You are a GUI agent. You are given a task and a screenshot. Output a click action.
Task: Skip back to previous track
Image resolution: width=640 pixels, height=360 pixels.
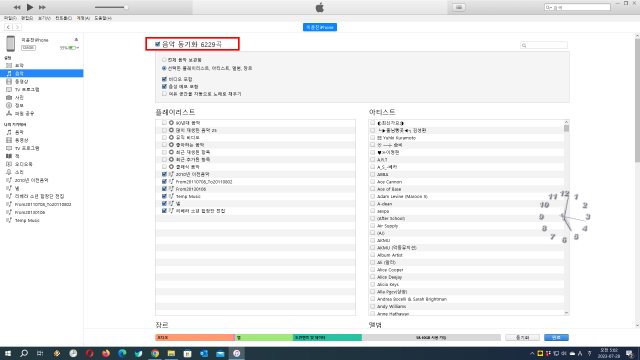coord(17,7)
